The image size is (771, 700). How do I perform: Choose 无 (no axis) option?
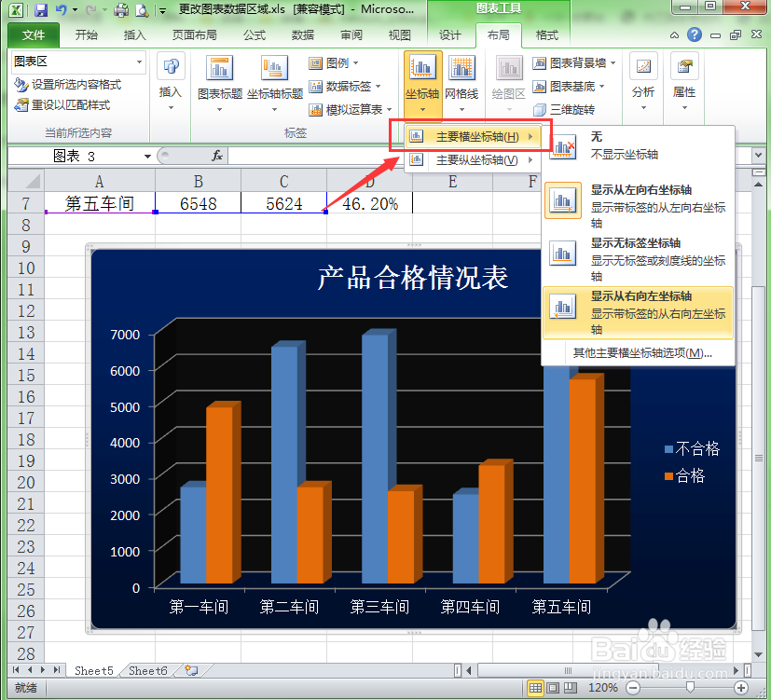[x=639, y=146]
